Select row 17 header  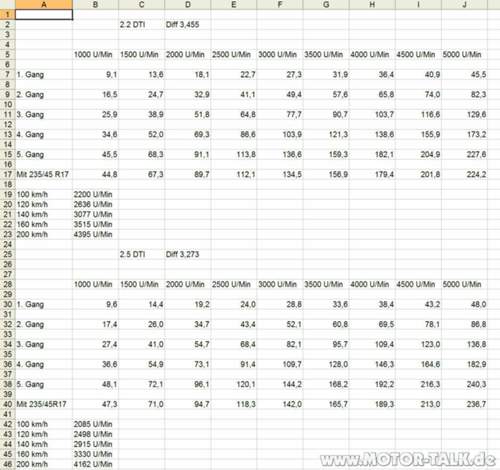7,174
